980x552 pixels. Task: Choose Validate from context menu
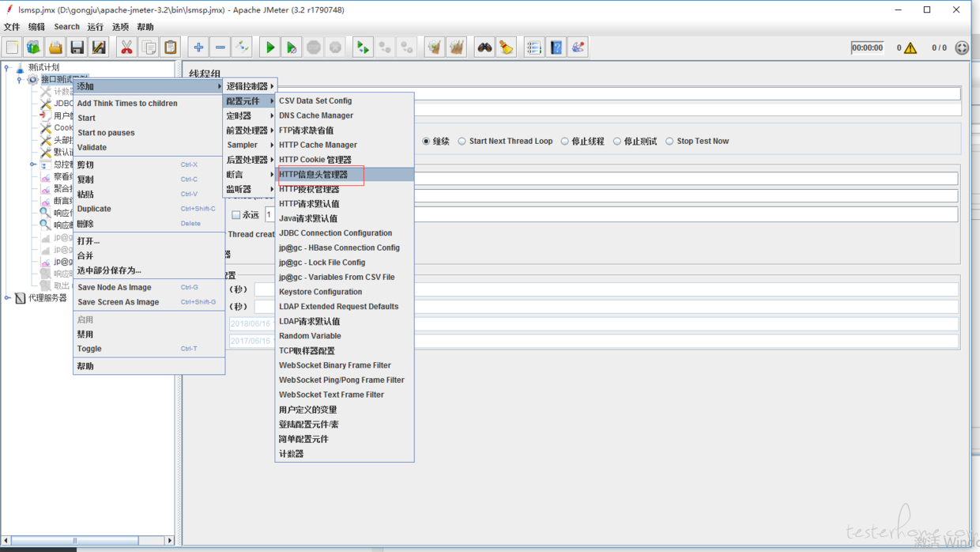pyautogui.click(x=149, y=147)
